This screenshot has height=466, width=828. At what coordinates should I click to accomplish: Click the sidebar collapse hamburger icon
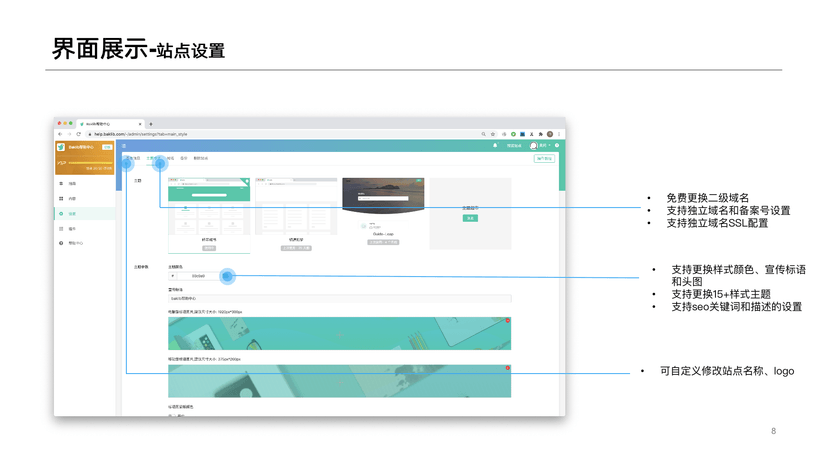(124, 146)
